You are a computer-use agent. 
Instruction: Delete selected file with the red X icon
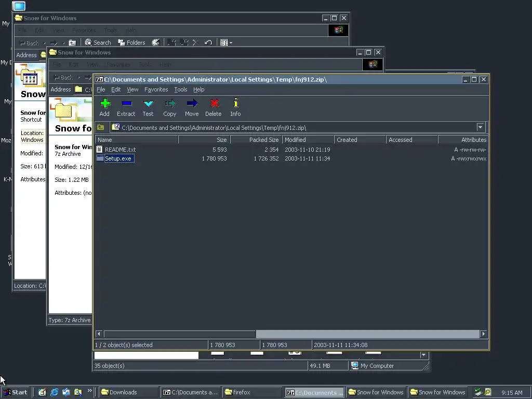pos(214,108)
